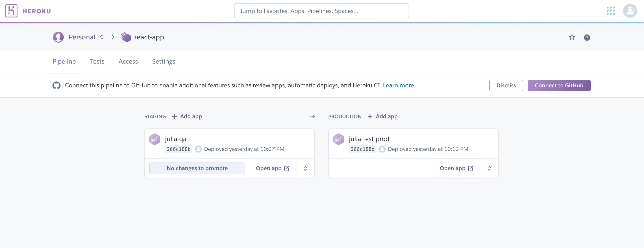Click the react-app breadcrumb title
Screen dimensions: 644x248
(149, 37)
